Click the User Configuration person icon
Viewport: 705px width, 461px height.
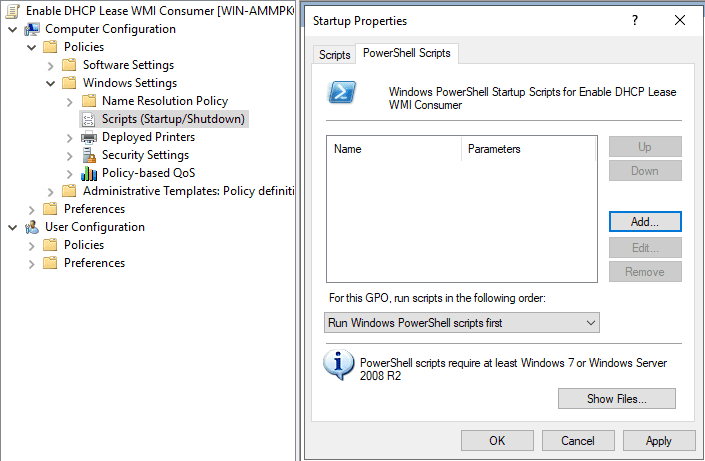[x=32, y=227]
